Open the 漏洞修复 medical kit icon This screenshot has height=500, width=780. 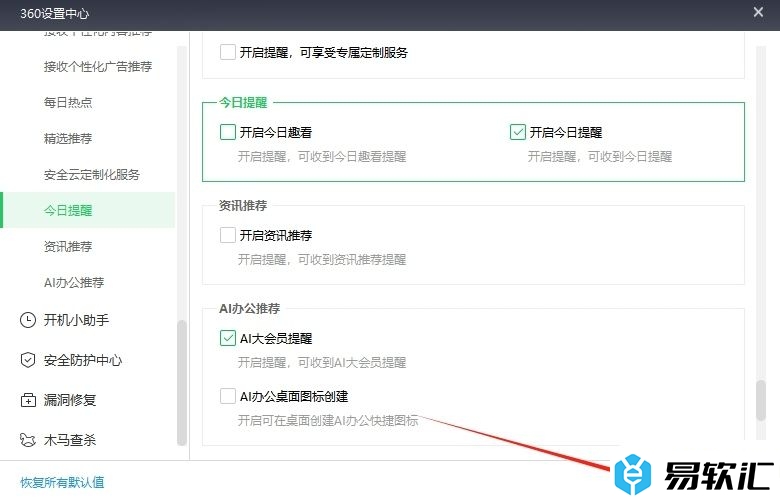coord(28,400)
